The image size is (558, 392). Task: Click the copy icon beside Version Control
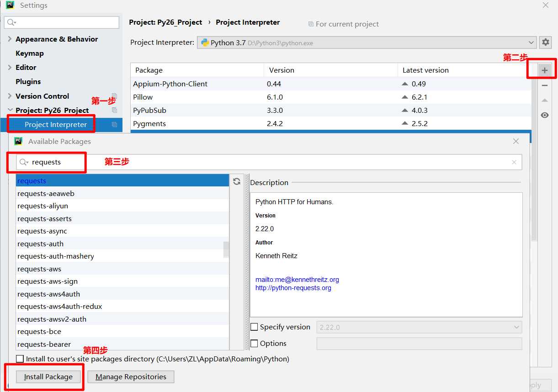(114, 96)
